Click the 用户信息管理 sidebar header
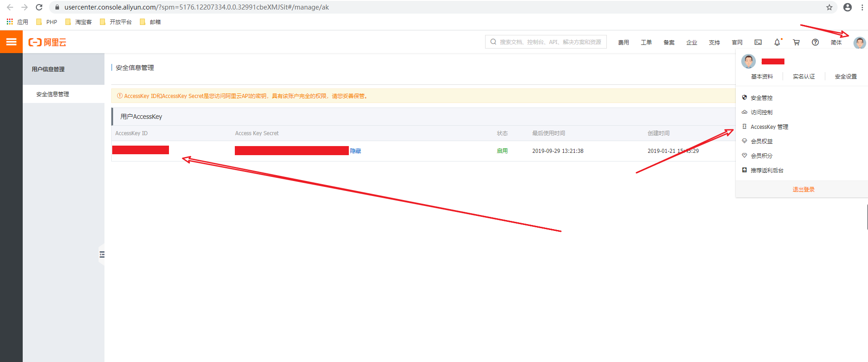Screen dimensions: 868x362 pyautogui.click(x=48, y=69)
